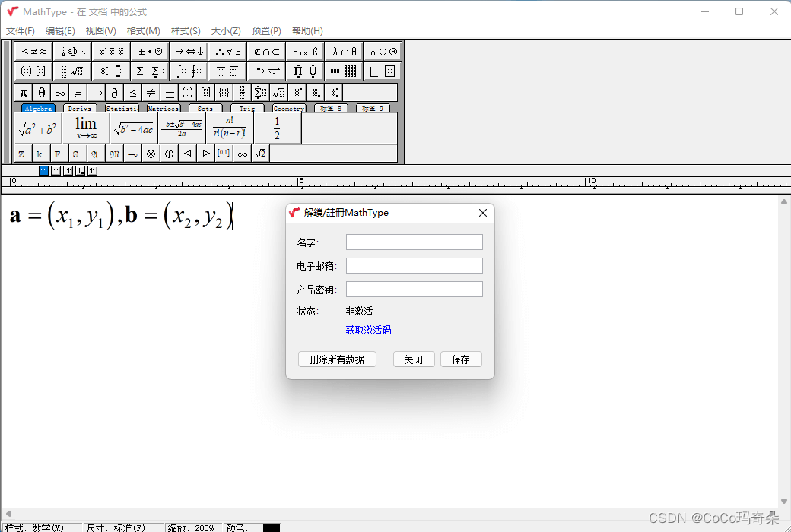Insert the circled times symbol in bottom bar
The height and width of the screenshot is (532, 791).
click(151, 154)
